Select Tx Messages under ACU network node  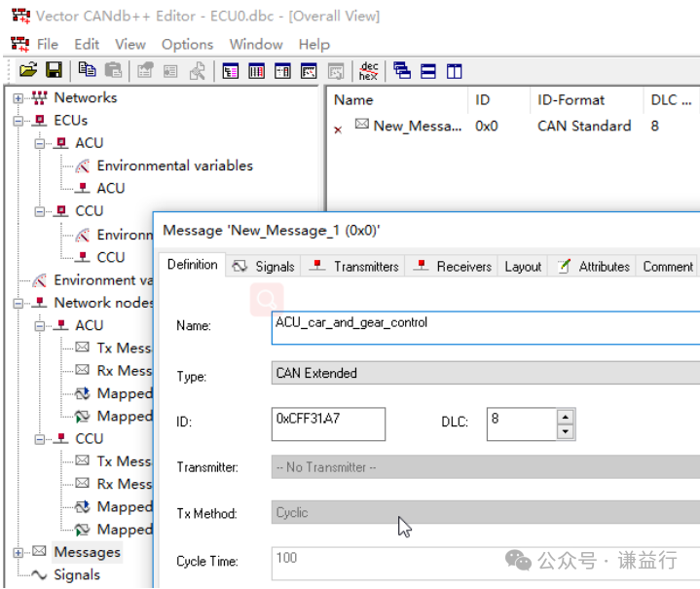125,348
